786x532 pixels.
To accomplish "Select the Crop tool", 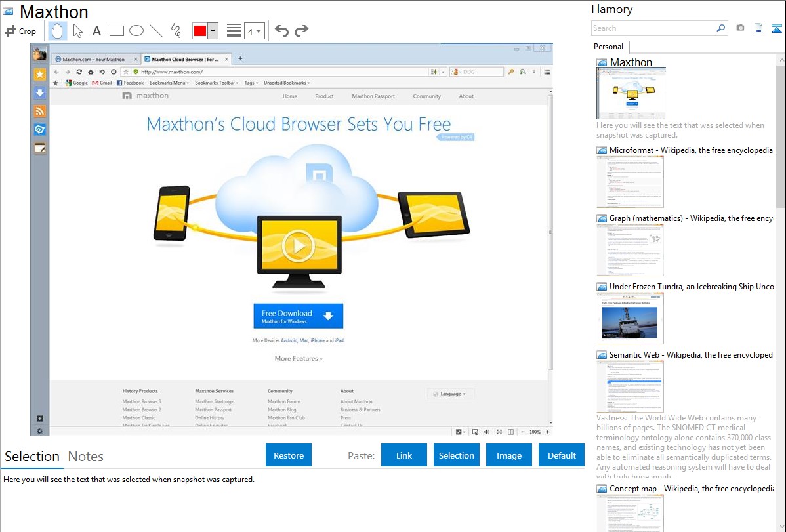I will [x=20, y=31].
